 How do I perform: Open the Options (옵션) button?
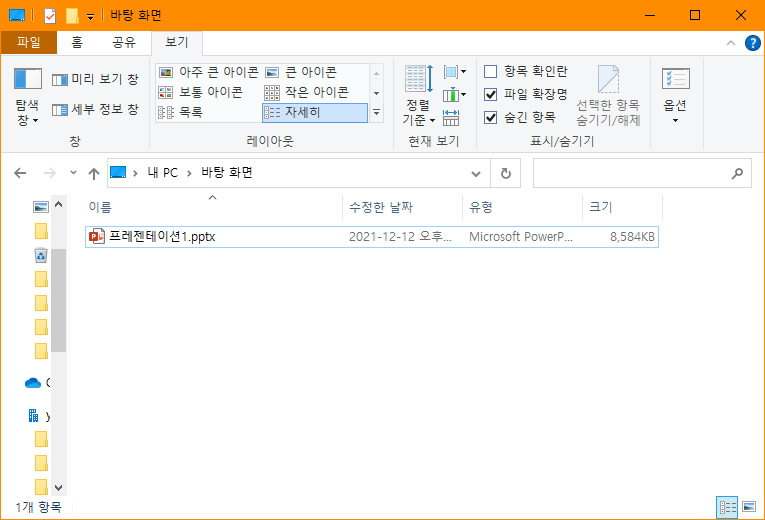676,96
